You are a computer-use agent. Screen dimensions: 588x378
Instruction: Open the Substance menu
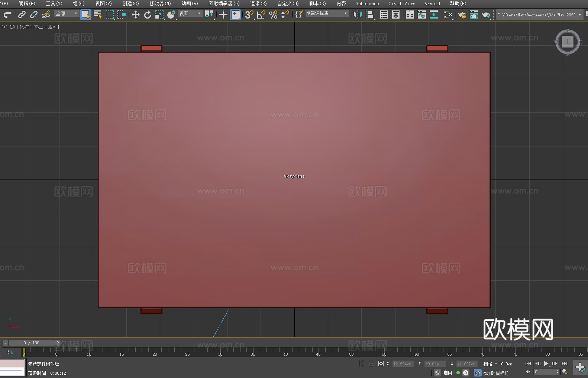[367, 3]
